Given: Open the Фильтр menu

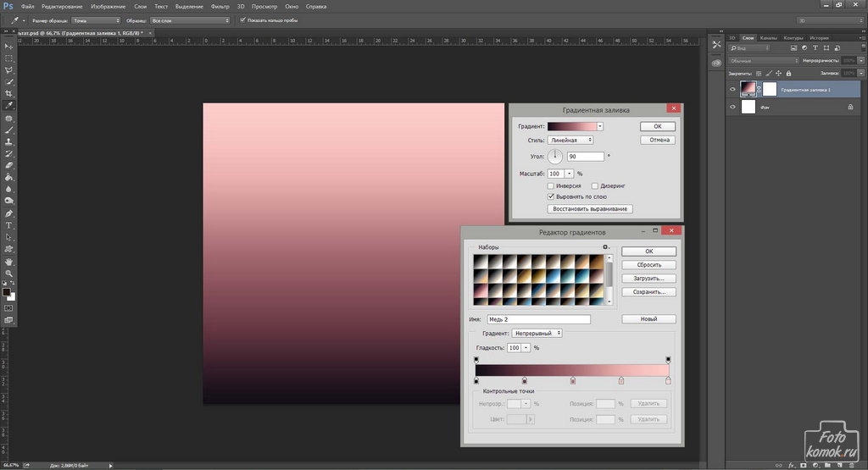Looking at the screenshot, I should 219,6.
